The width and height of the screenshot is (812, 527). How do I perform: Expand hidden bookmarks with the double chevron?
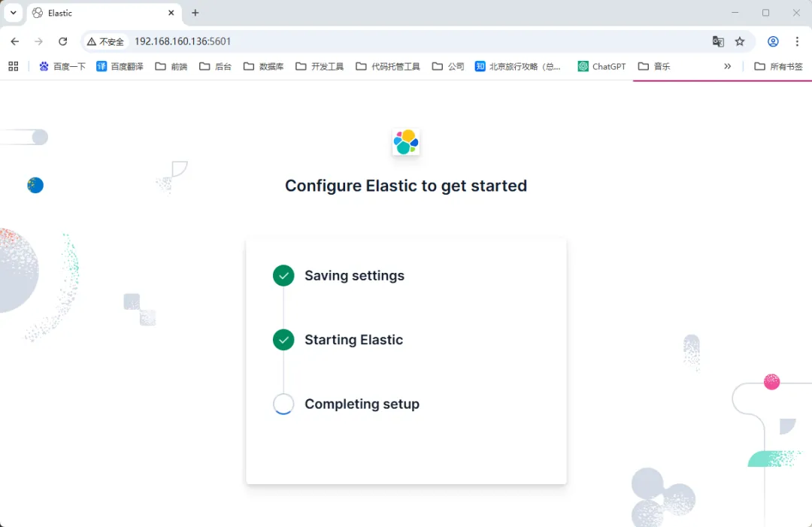click(x=728, y=66)
